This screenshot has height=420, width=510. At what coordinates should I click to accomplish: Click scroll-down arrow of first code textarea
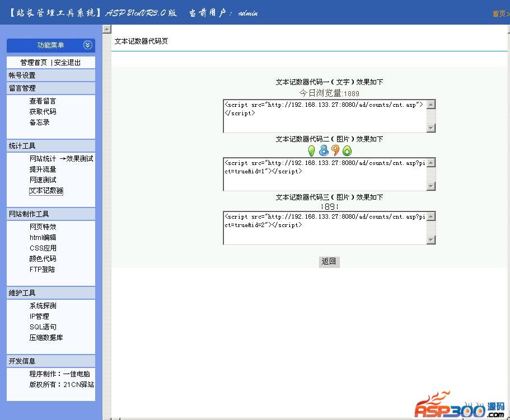click(431, 128)
